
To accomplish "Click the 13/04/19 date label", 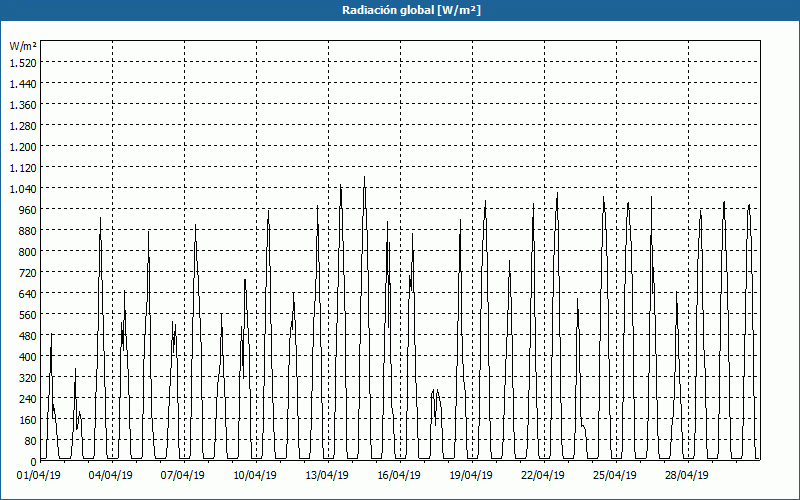I will pyautogui.click(x=327, y=476).
